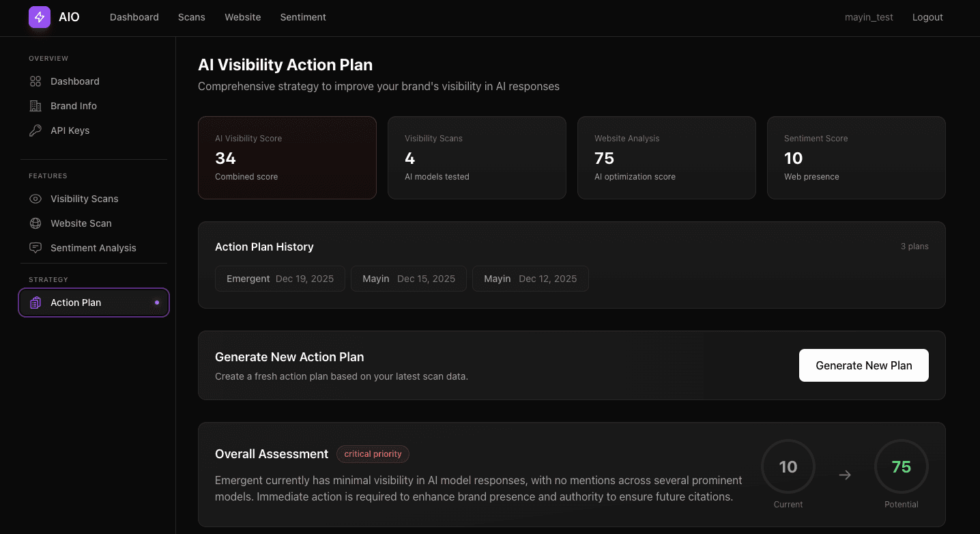This screenshot has height=534, width=980.
Task: Click the Sentiment Analysis chat bubble icon
Action: [x=35, y=248]
